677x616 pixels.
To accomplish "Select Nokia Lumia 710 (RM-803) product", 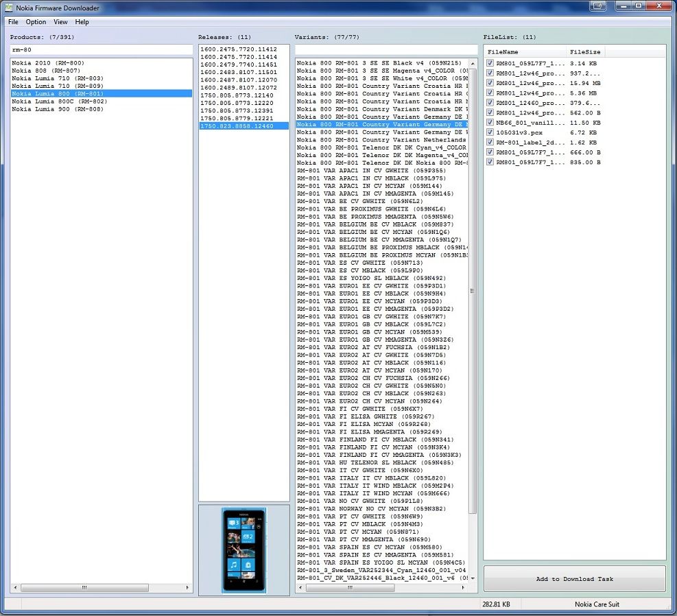I will click(x=102, y=78).
